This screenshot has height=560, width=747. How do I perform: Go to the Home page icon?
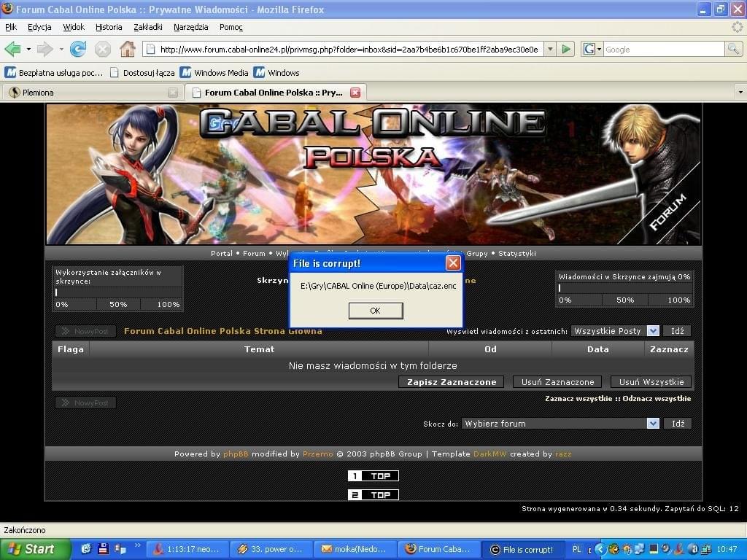tap(127, 49)
